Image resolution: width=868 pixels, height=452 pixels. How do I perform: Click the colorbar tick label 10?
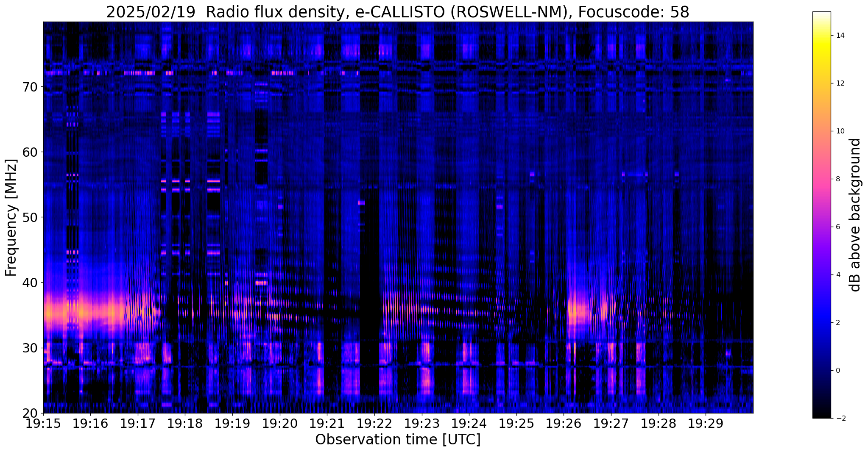(840, 131)
